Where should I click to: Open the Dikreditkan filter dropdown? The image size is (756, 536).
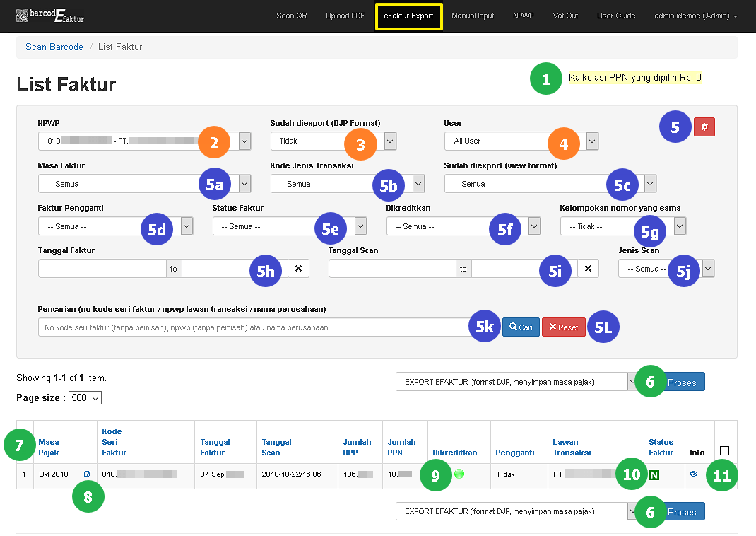(x=463, y=226)
